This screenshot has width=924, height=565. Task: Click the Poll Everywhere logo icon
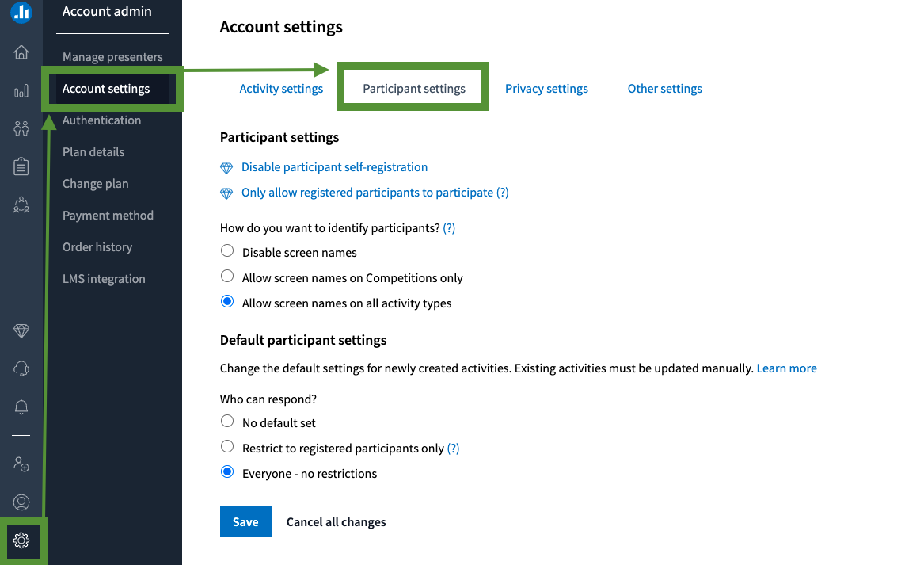21,11
